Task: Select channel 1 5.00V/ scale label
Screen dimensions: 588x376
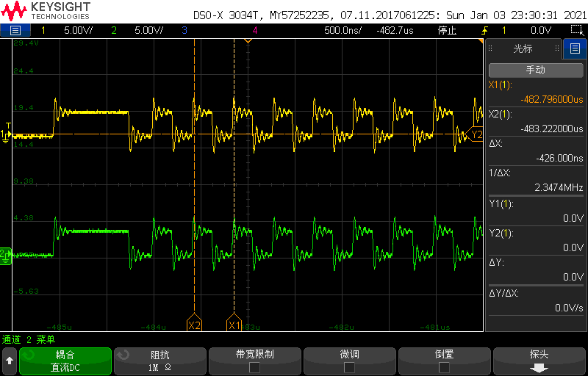Action: click(x=79, y=30)
